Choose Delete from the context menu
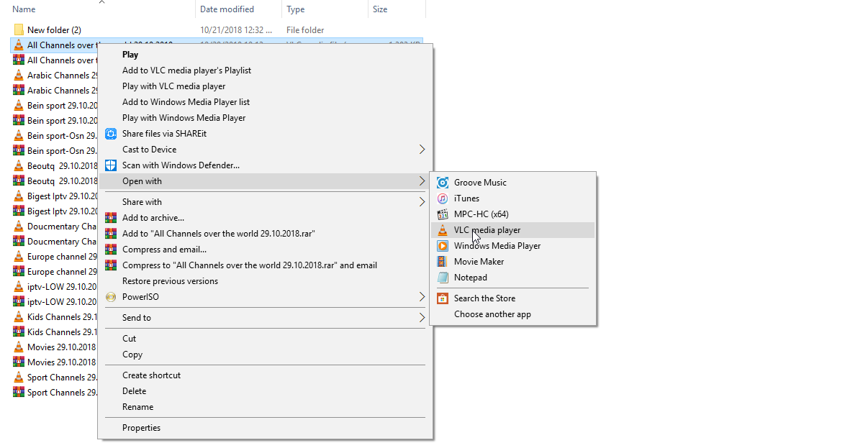Screen dimensions: 868x448 point(134,391)
